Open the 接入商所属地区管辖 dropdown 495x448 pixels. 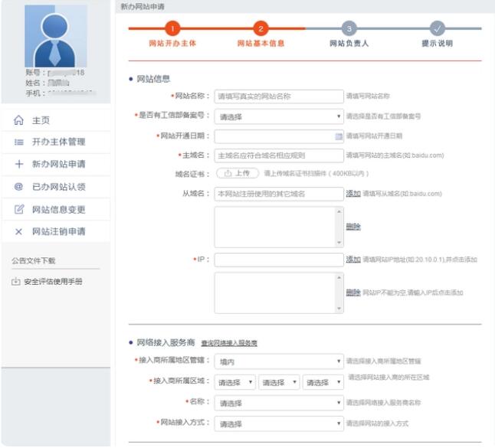point(279,361)
